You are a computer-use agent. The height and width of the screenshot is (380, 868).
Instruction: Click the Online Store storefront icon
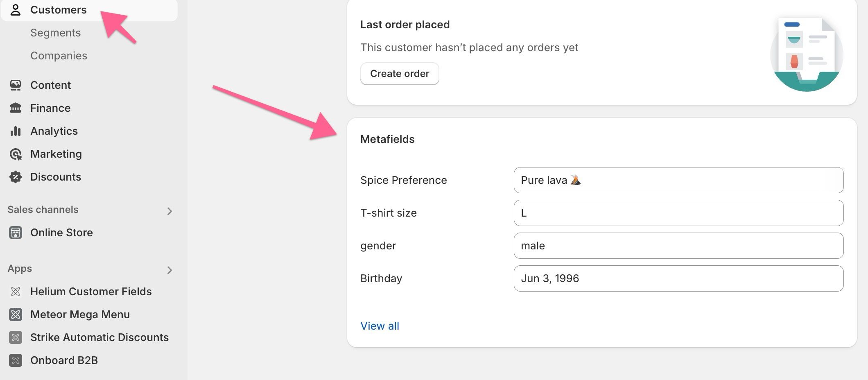tap(16, 233)
